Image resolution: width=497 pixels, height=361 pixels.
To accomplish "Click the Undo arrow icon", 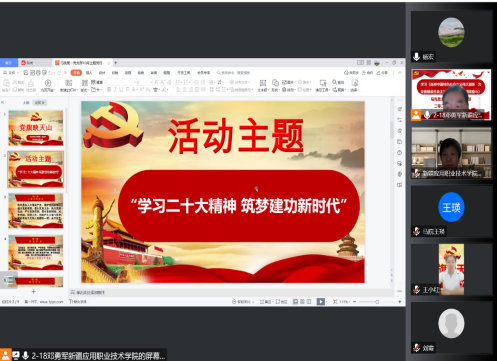I will [51, 73].
